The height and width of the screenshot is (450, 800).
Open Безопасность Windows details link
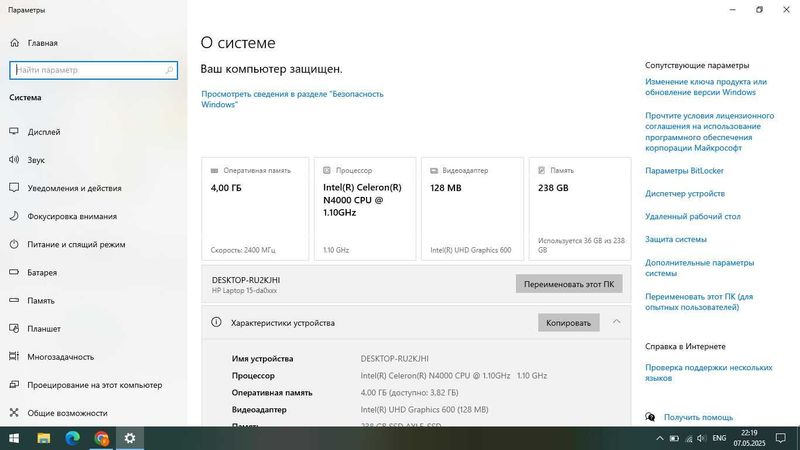point(292,99)
